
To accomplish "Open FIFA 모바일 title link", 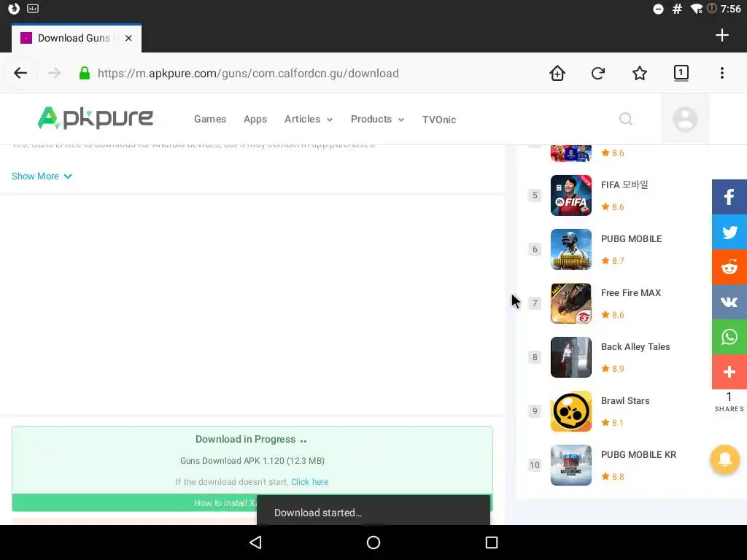I will [624, 184].
